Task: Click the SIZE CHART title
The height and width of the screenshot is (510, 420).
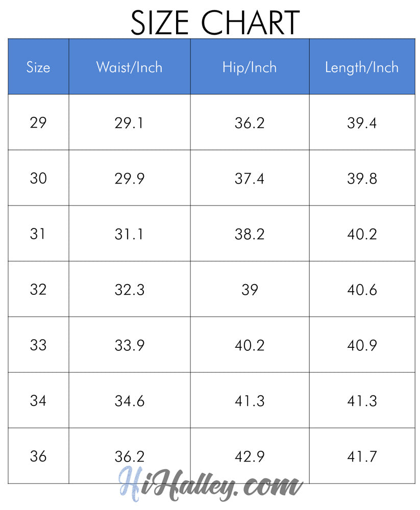Action: 215,22
